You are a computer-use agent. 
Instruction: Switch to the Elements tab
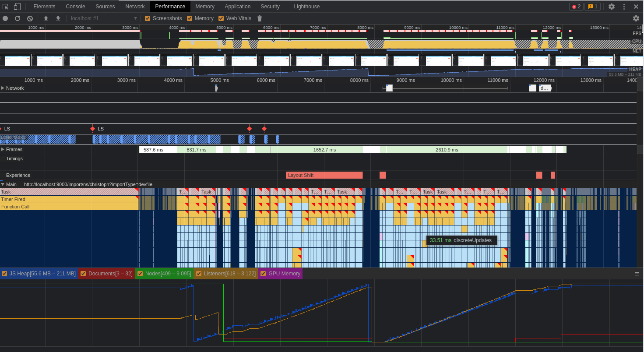pos(44,7)
